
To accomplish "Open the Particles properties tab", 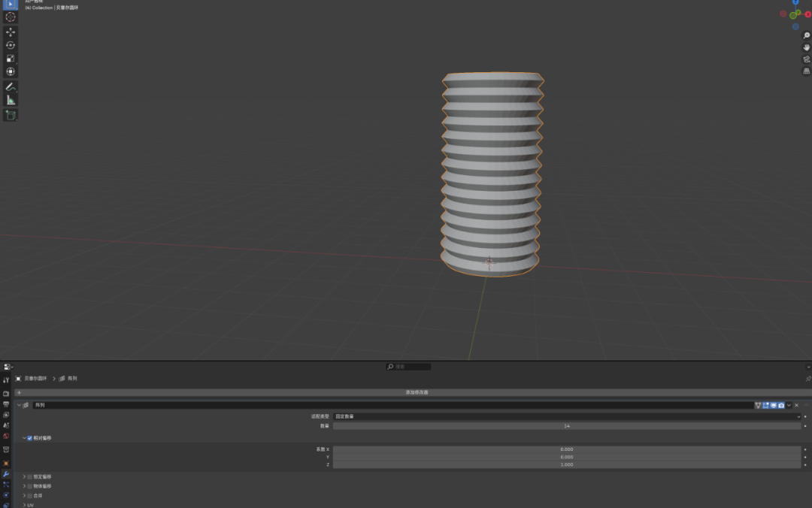I will (x=6, y=485).
